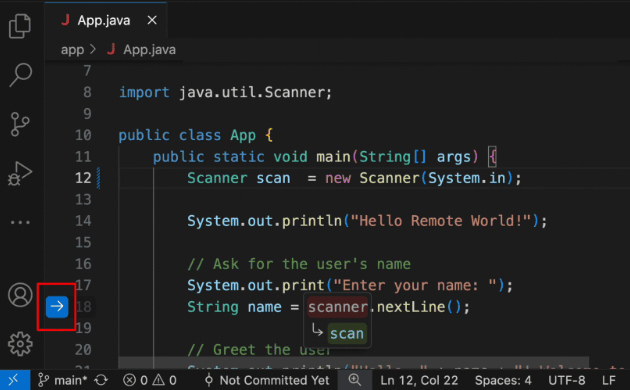Accept the scan suggestion in the popup
The width and height of the screenshot is (630, 390).
(347, 333)
